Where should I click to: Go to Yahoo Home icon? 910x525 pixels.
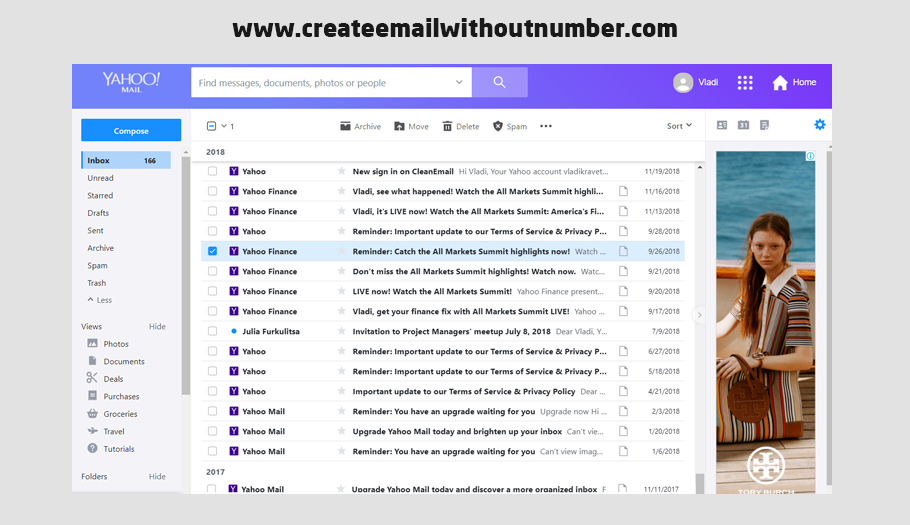780,82
